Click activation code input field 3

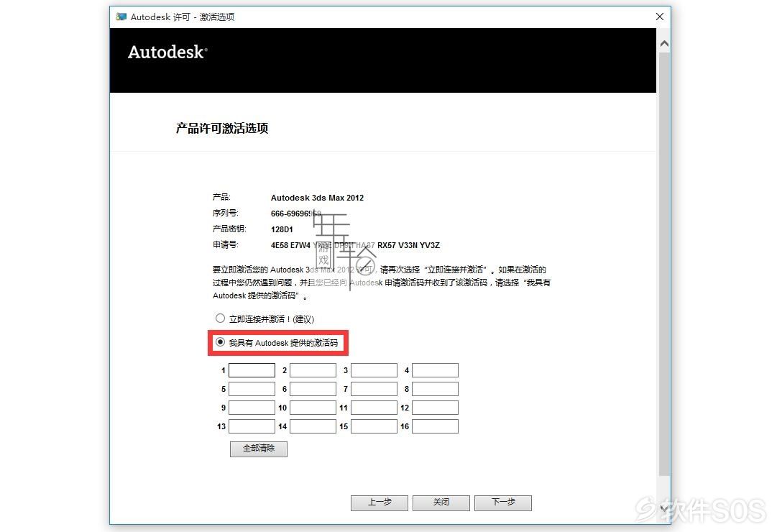click(374, 370)
